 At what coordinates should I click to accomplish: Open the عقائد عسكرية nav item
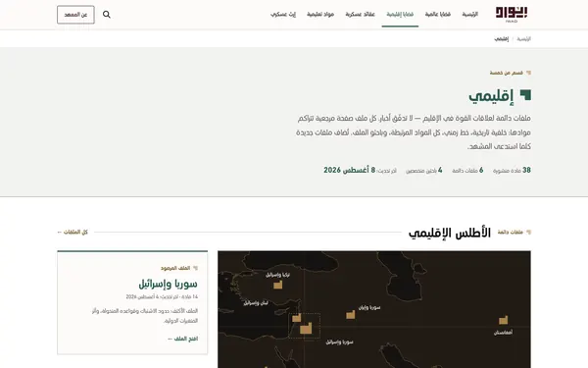pos(361,15)
